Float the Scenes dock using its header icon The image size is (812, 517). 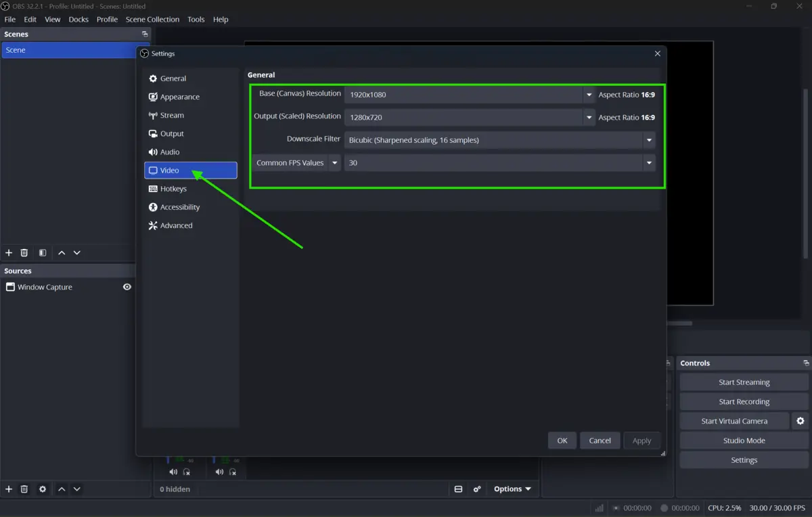tap(144, 34)
